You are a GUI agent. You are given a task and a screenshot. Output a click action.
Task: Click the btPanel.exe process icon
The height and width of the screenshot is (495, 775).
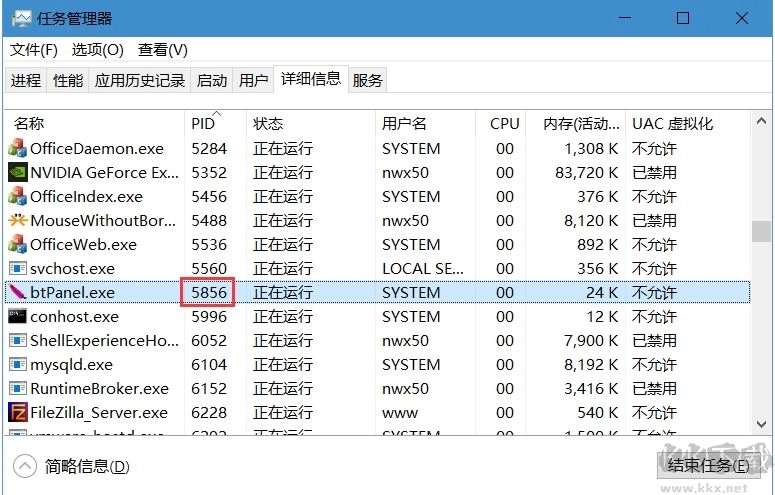pos(17,292)
